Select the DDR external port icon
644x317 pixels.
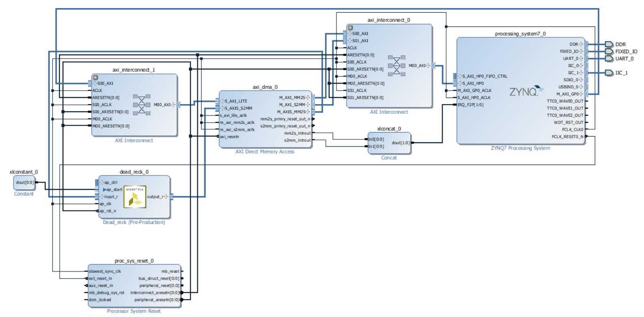coord(609,44)
